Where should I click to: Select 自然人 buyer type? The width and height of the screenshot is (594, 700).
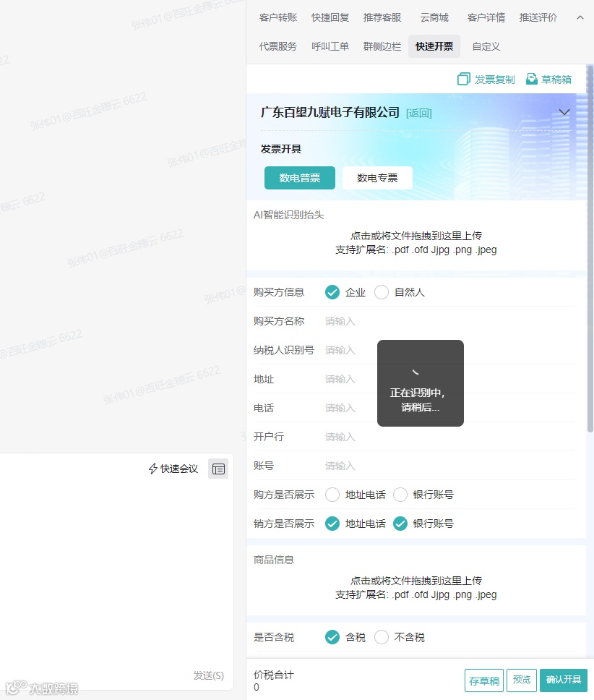coord(382,292)
